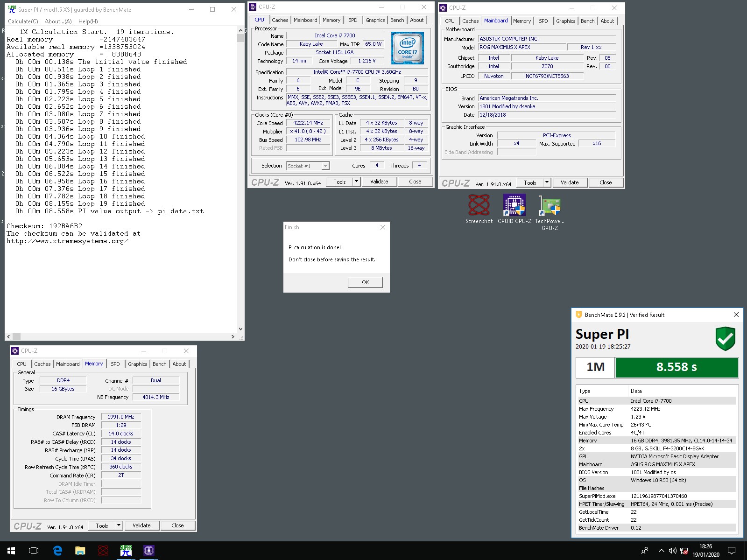747x560 pixels.
Task: Switch to Caches tab in CPU window
Action: click(x=280, y=20)
